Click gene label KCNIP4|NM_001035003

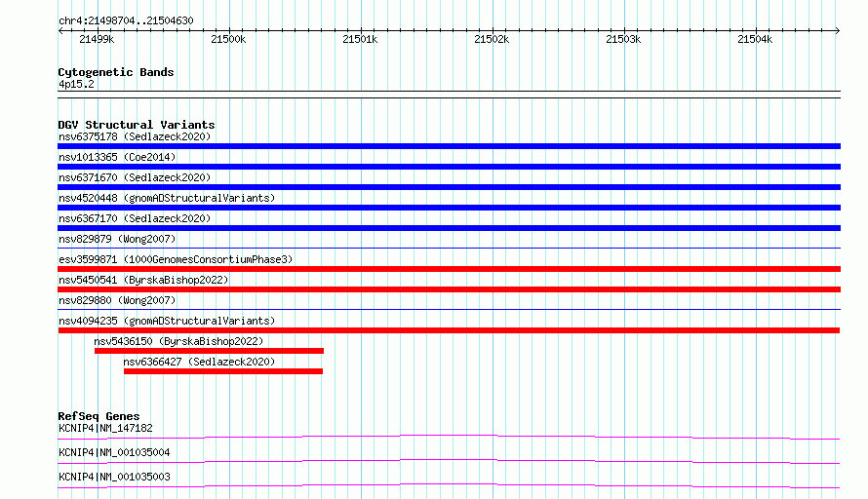[x=114, y=477]
